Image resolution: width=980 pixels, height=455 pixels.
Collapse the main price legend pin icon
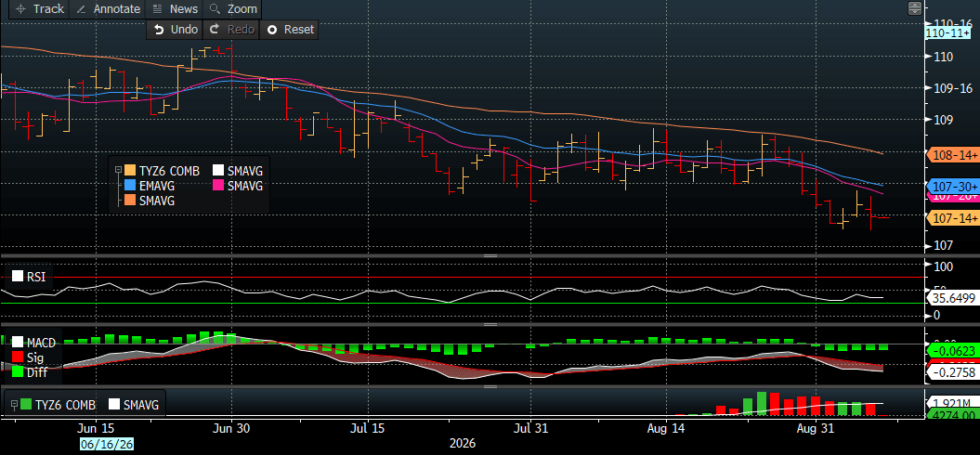coord(117,170)
